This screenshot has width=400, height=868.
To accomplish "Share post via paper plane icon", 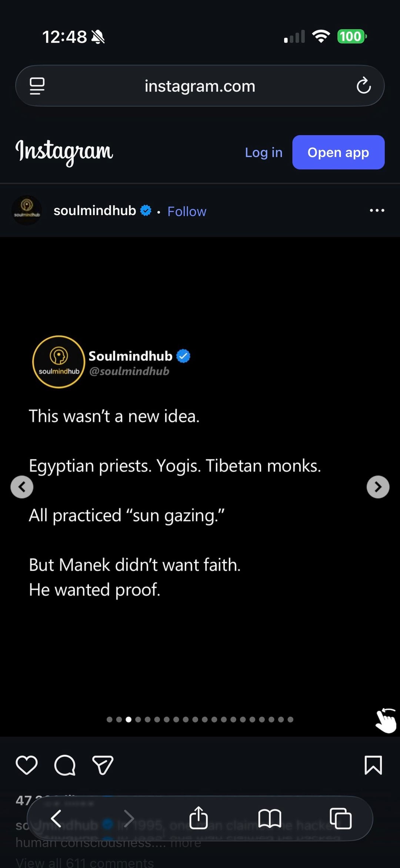I will pos(103,765).
